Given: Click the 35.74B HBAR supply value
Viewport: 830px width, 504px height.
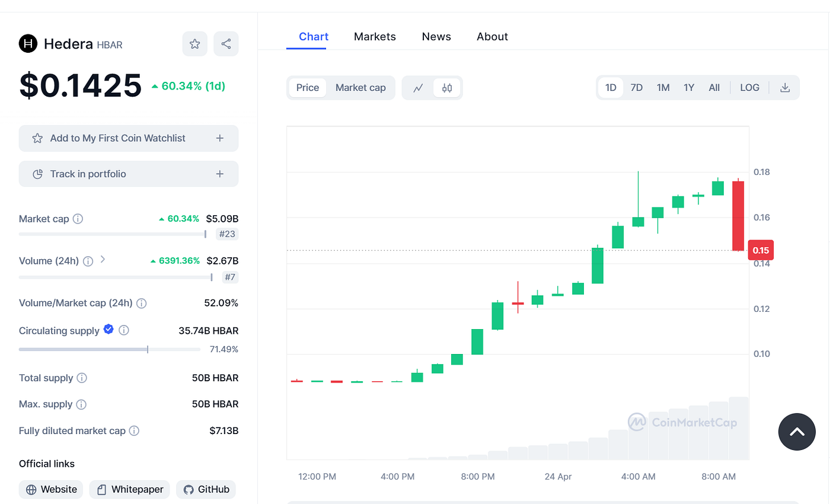Looking at the screenshot, I should 209,331.
